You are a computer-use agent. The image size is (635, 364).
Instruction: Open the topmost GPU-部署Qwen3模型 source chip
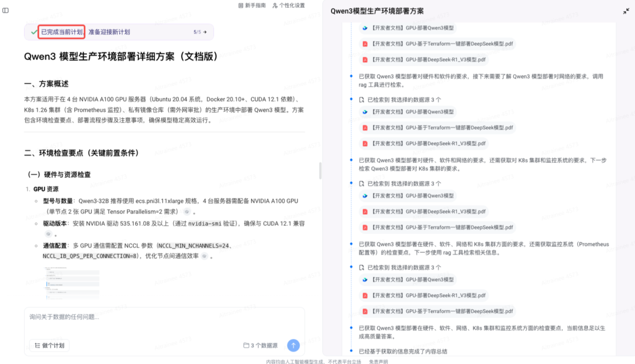click(408, 28)
